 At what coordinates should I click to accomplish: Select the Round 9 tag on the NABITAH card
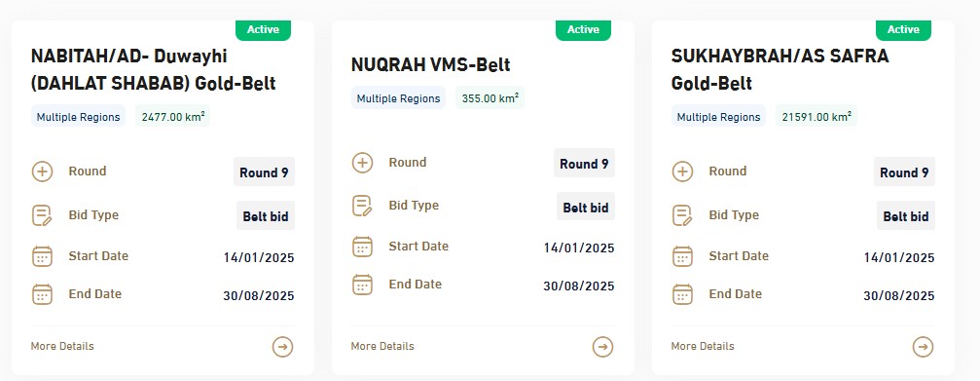[264, 172]
